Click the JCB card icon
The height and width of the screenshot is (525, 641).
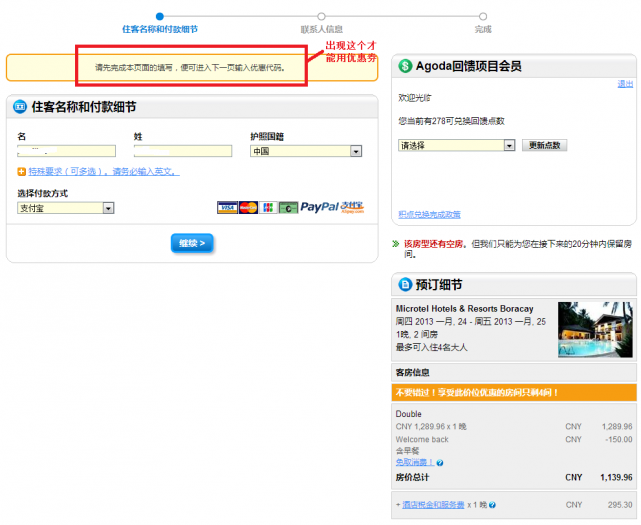(268, 208)
